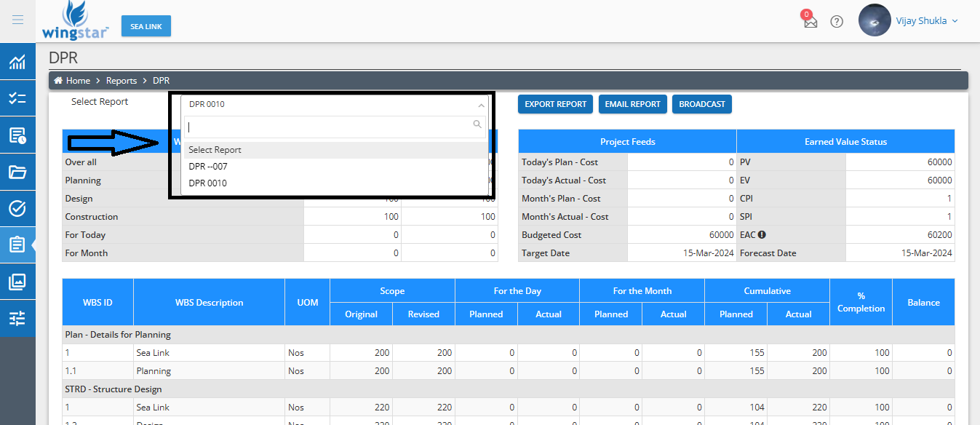The height and width of the screenshot is (425, 980).
Task: Click DPR in the breadcrumb
Action: pyautogui.click(x=162, y=81)
